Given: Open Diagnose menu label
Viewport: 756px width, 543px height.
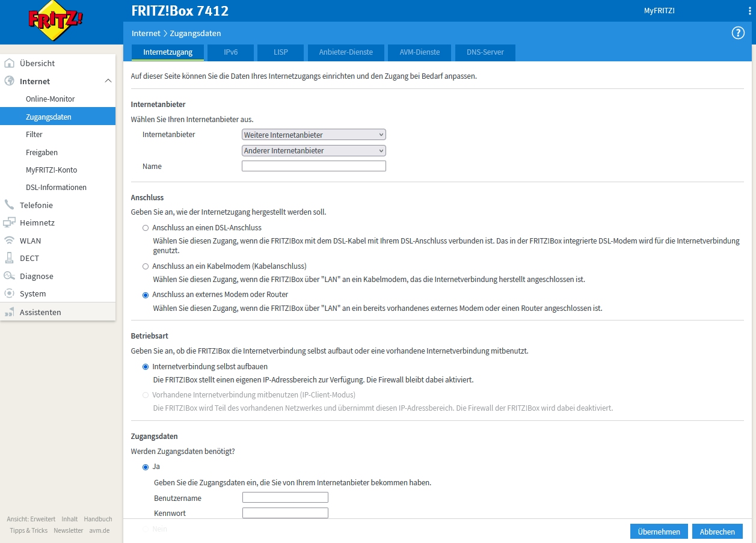Looking at the screenshot, I should [37, 276].
